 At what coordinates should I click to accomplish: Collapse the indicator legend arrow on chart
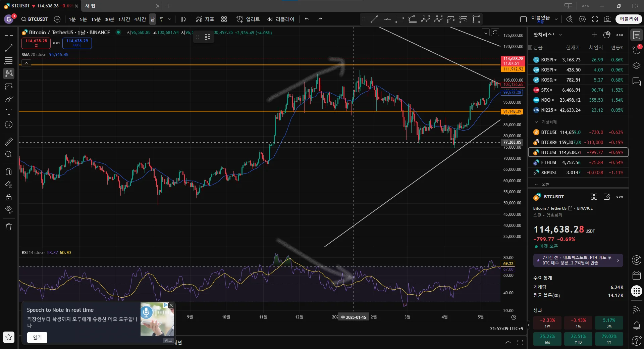point(26,63)
